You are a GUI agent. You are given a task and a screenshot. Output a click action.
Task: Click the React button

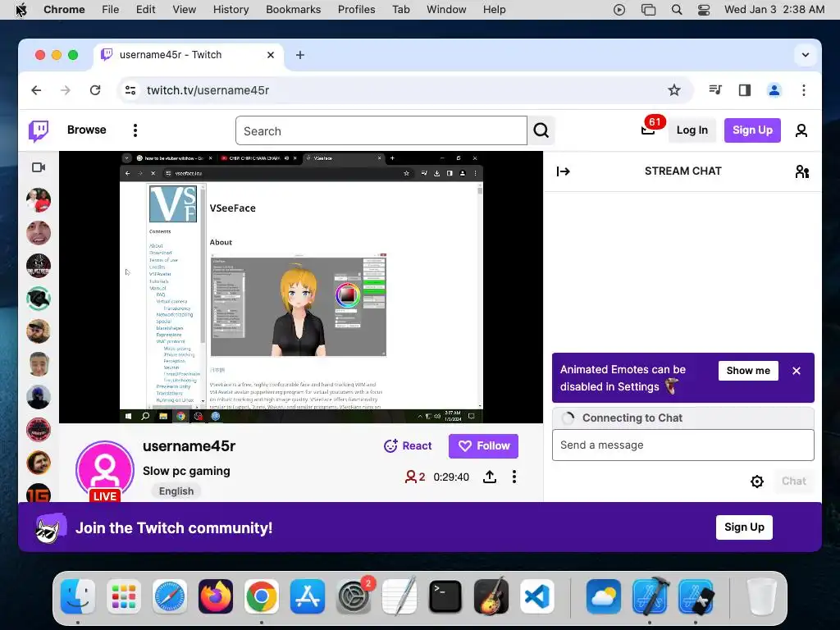tap(408, 445)
